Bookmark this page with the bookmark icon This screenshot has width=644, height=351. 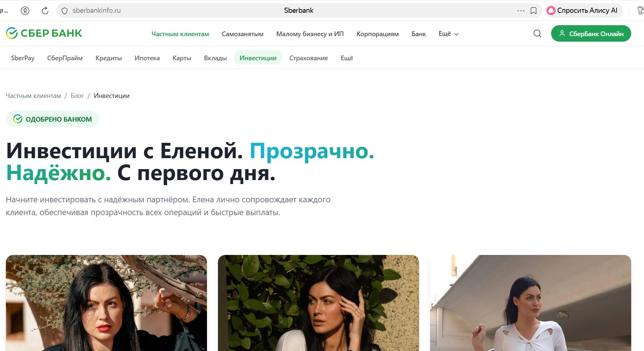[534, 11]
